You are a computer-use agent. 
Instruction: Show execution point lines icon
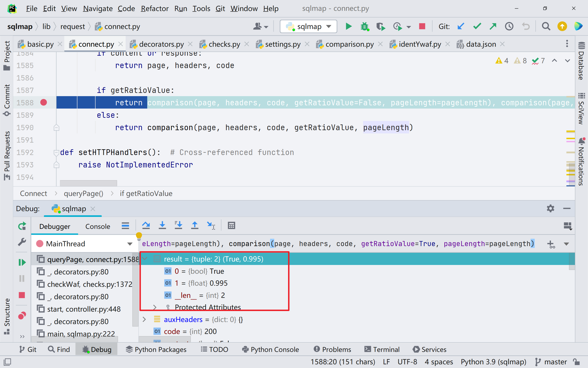(125, 226)
